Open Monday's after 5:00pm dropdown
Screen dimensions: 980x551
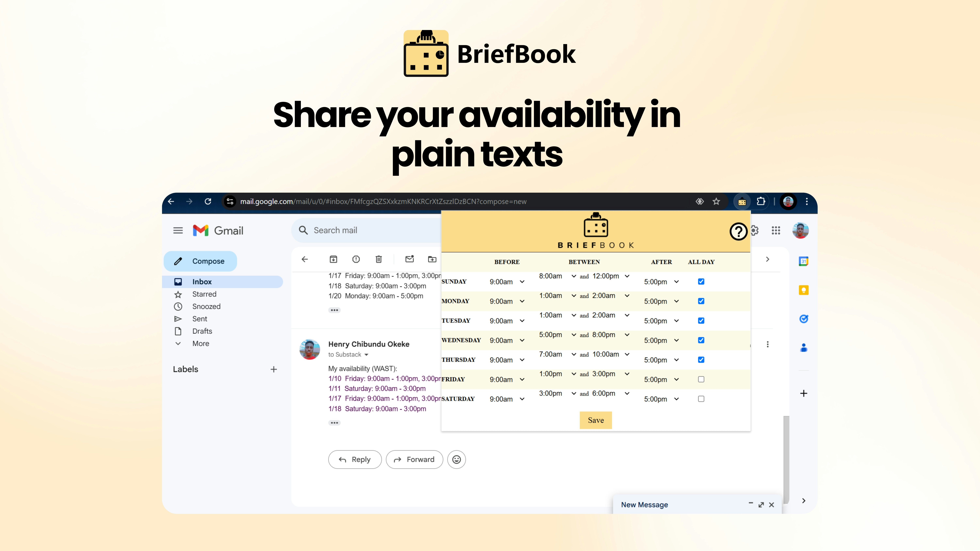[661, 301]
